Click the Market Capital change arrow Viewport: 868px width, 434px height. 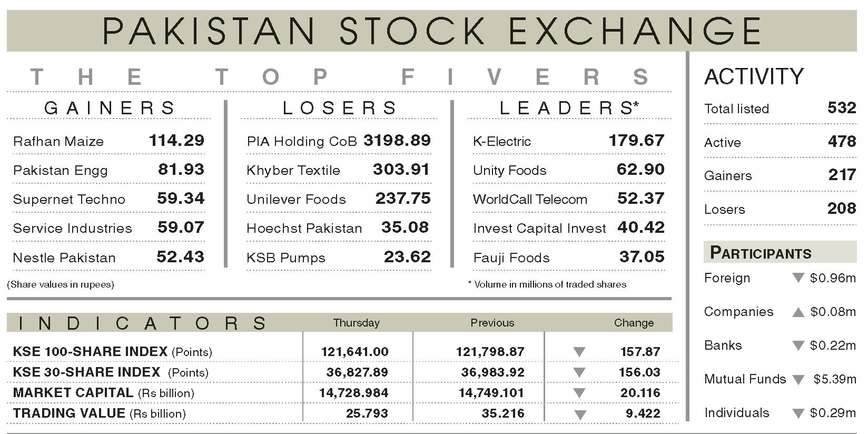[x=579, y=393]
